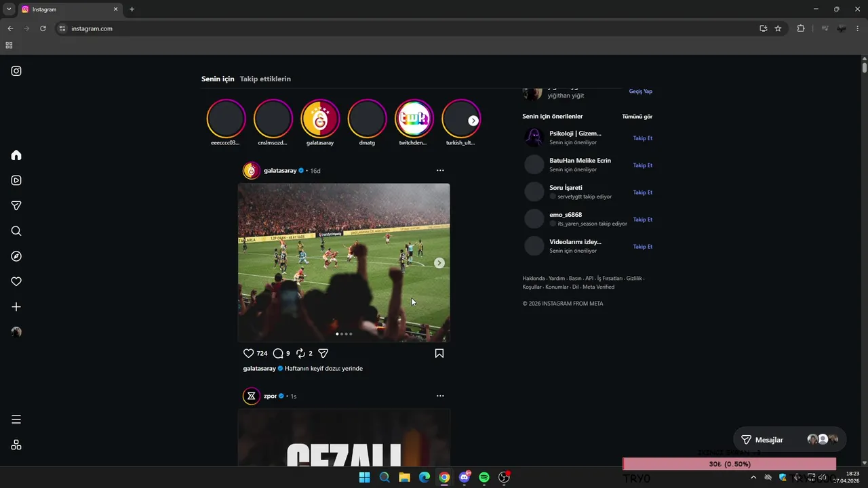Open the hamburger More menu
868x488 pixels.
click(x=16, y=420)
